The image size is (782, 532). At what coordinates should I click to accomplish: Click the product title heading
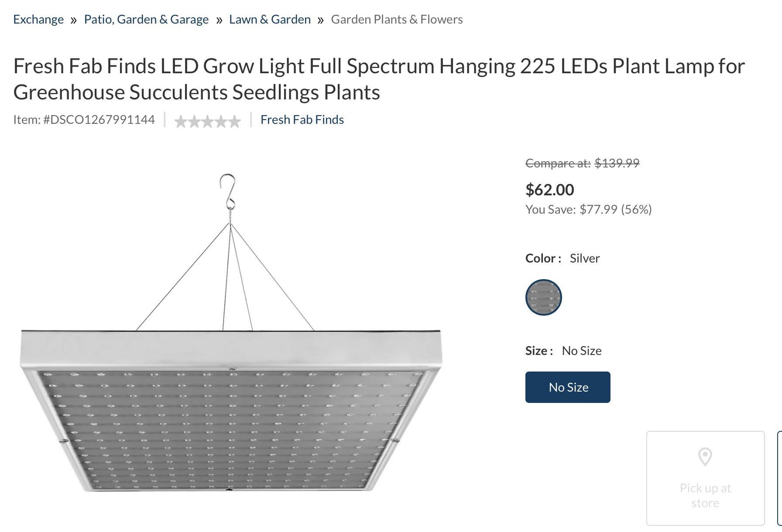379,79
